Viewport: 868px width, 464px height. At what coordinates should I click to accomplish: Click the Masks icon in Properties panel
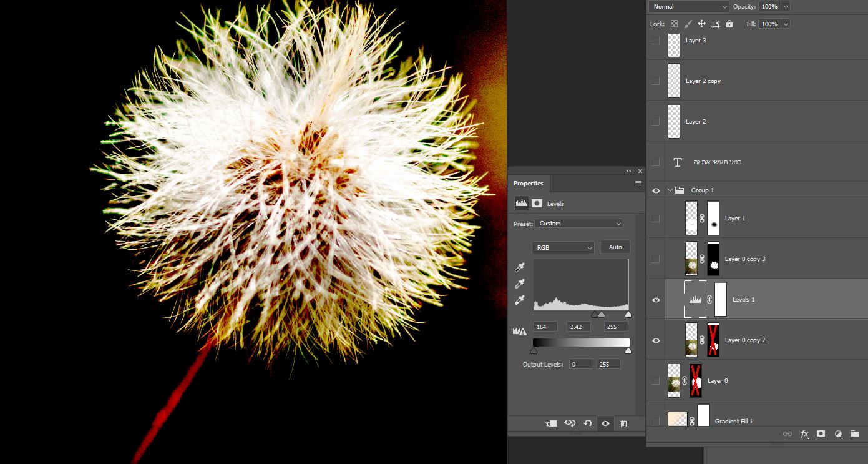click(537, 204)
